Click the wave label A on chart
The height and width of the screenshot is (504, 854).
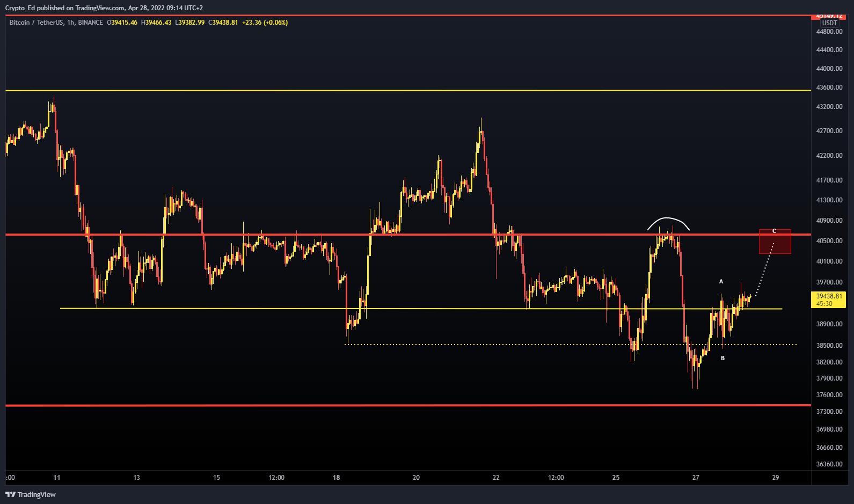point(721,281)
